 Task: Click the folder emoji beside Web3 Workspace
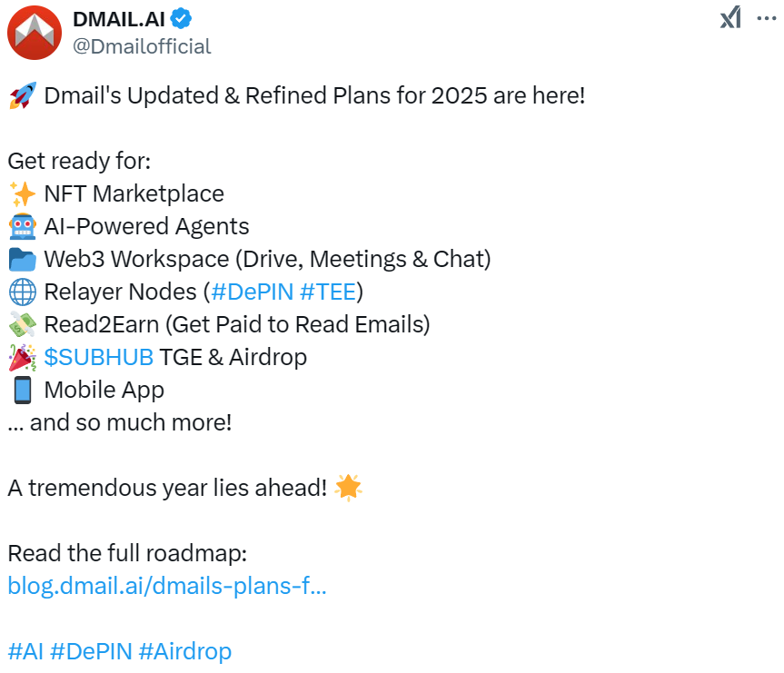click(23, 259)
